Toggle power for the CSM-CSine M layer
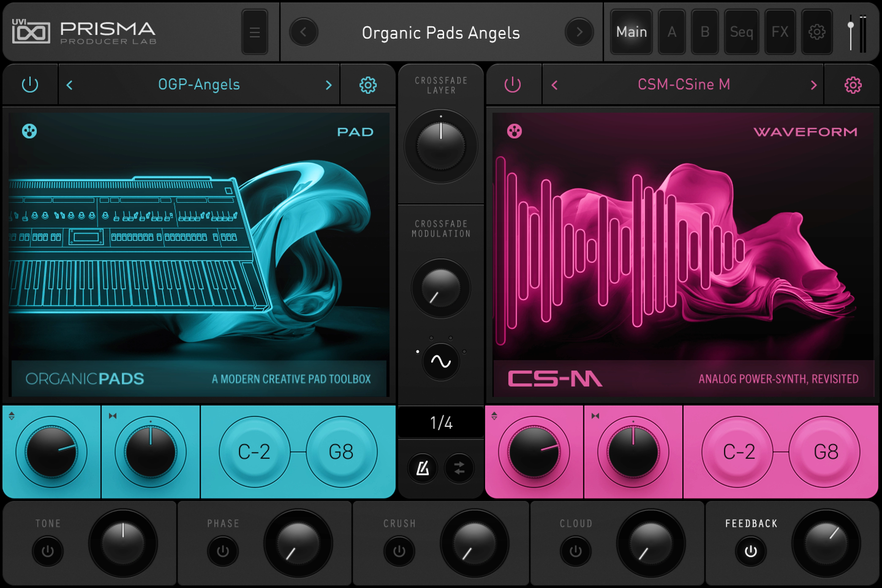The height and width of the screenshot is (588, 882). [513, 85]
